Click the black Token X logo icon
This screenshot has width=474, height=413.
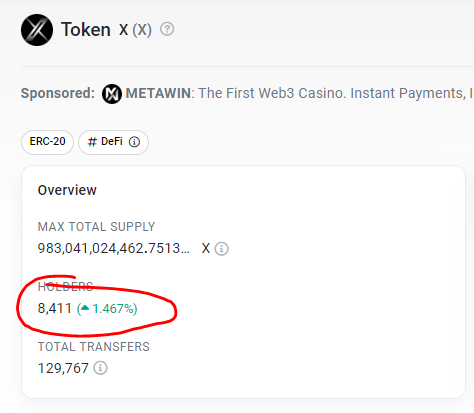coord(37,30)
